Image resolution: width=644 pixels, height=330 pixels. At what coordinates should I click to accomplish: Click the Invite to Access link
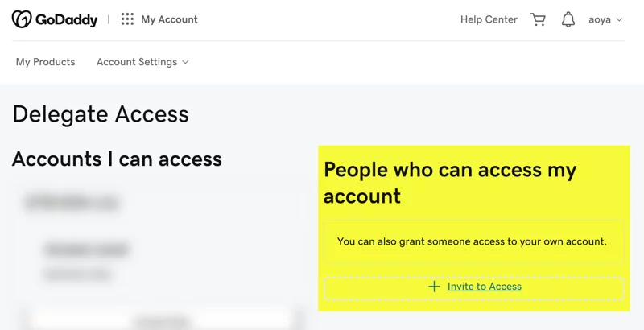click(x=485, y=287)
